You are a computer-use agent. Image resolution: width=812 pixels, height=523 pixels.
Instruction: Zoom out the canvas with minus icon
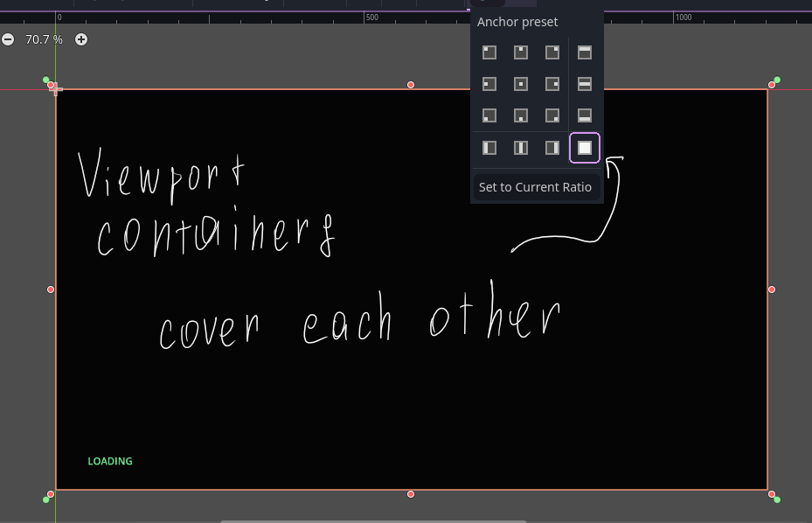(x=8, y=39)
